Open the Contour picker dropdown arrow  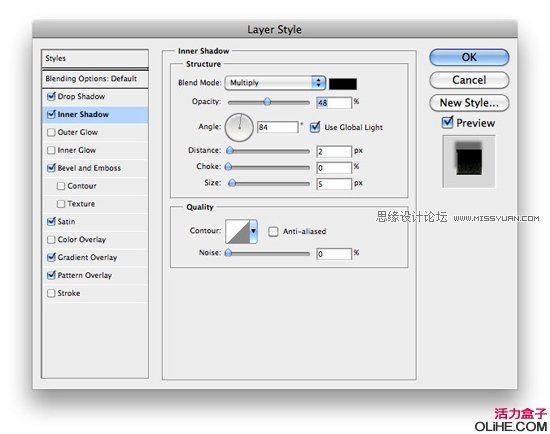[253, 232]
